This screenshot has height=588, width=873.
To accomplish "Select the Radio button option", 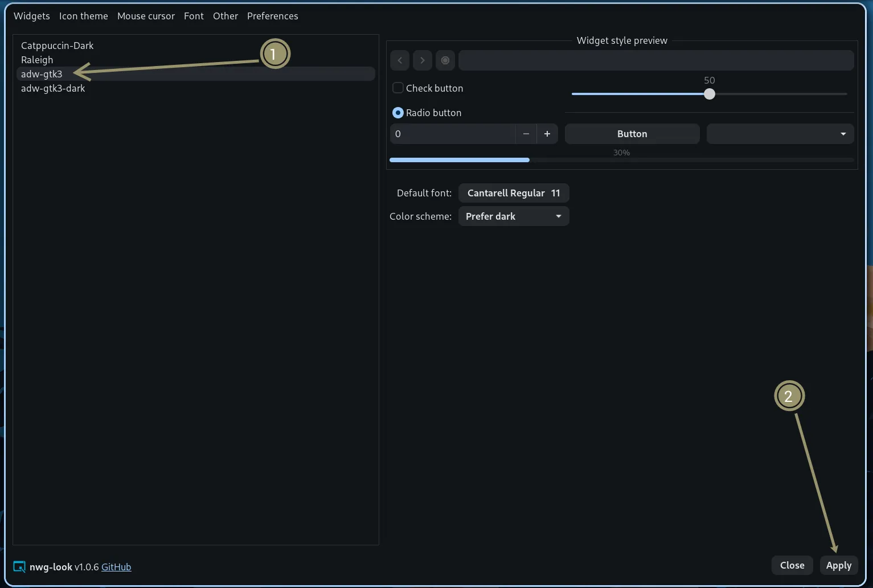I will (x=398, y=113).
